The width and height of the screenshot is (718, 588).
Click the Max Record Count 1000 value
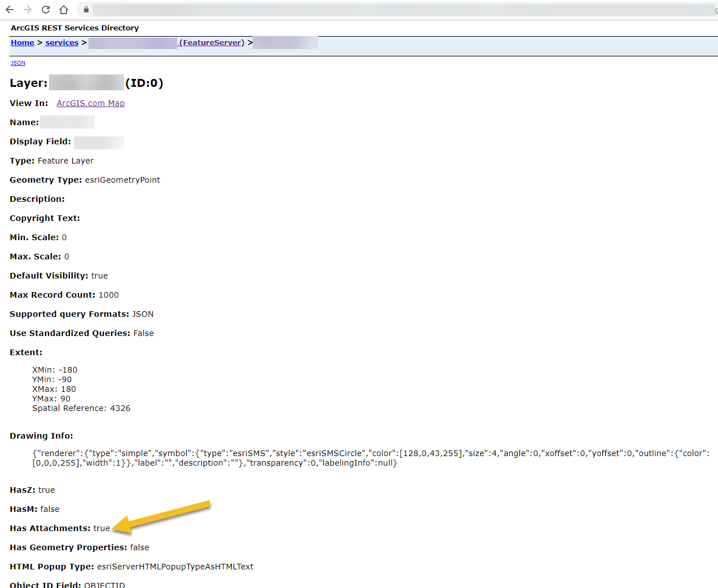pos(109,295)
